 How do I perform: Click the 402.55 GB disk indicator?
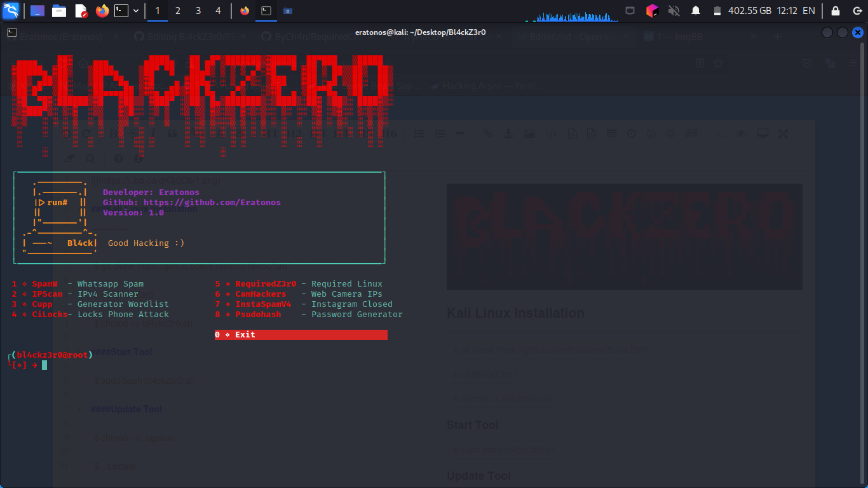pyautogui.click(x=750, y=11)
